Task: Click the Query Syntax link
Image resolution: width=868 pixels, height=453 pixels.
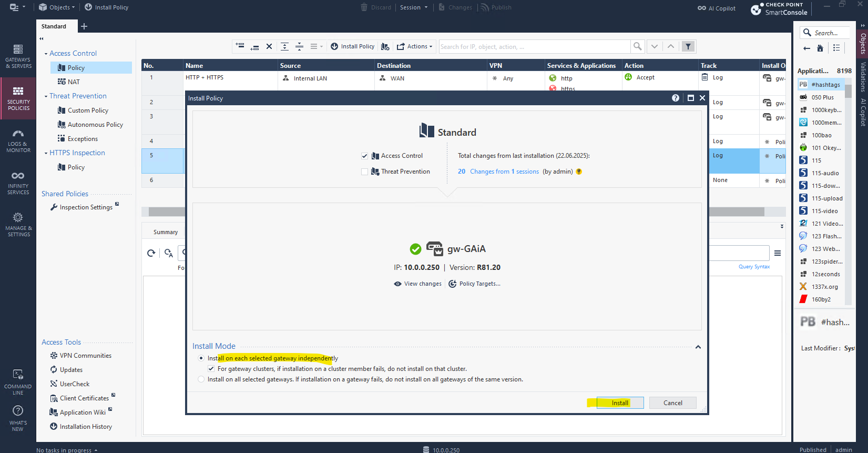Action: (754, 267)
